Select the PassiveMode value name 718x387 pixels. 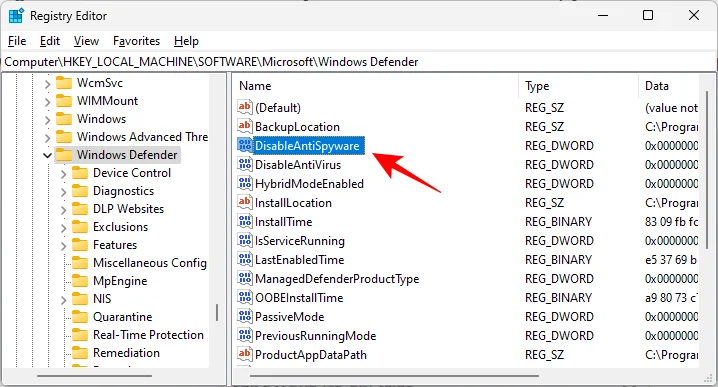289,317
